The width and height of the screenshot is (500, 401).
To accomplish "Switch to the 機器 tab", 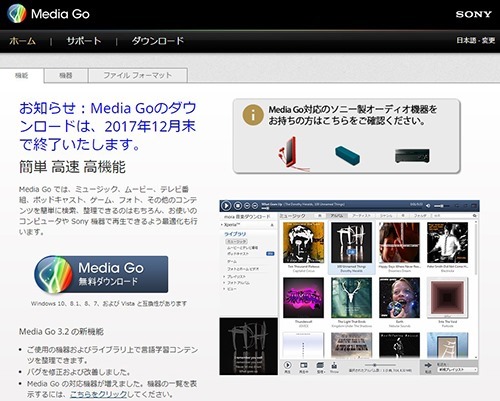I will (66, 76).
